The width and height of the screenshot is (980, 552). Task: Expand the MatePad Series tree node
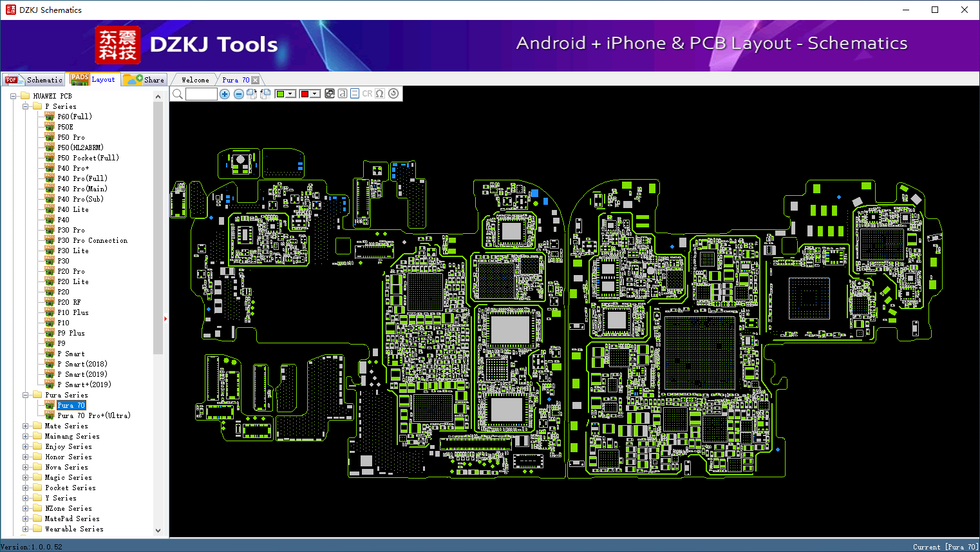[x=25, y=519]
